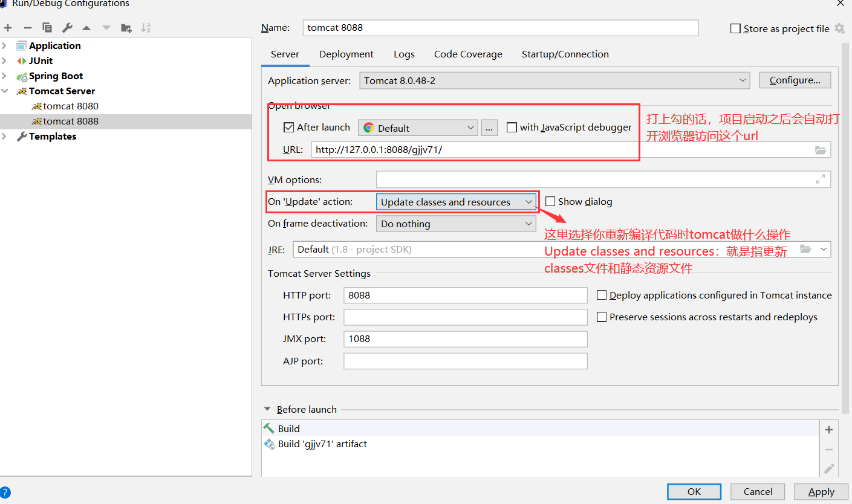The height and width of the screenshot is (504, 852).
Task: Click the URL input field
Action: pos(571,149)
